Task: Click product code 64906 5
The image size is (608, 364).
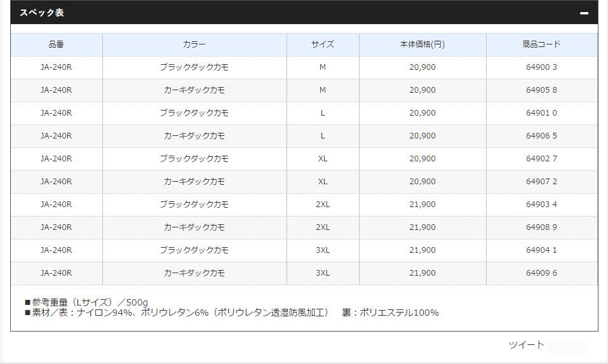Action: pos(541,136)
